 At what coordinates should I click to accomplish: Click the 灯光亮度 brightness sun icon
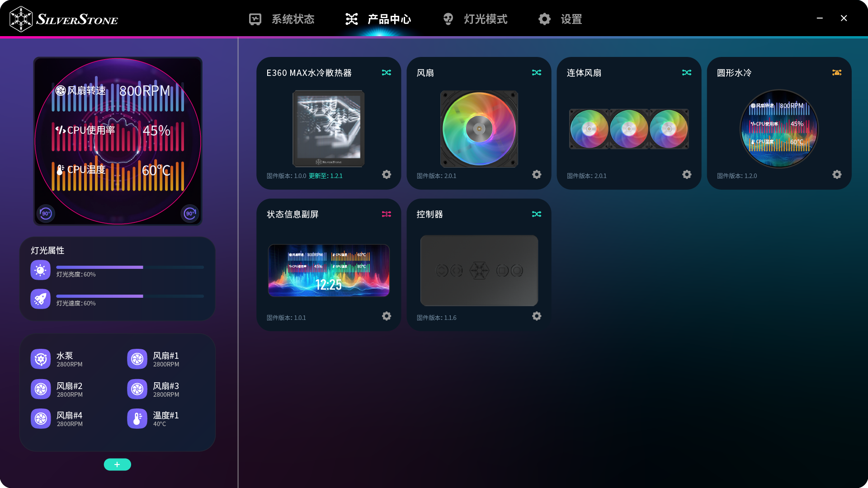pyautogui.click(x=40, y=270)
